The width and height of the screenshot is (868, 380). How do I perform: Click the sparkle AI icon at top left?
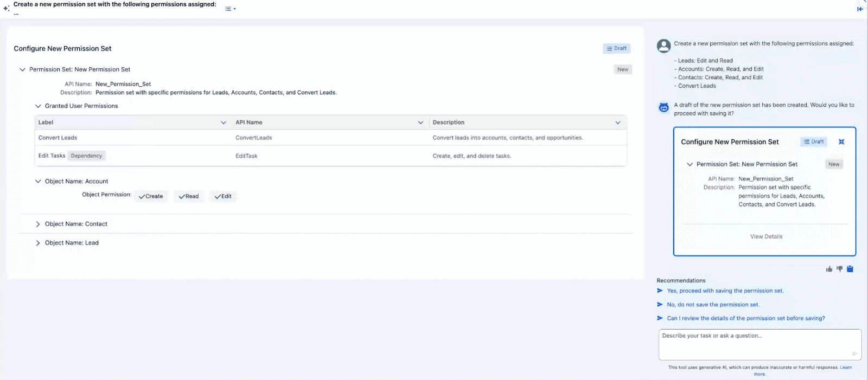pos(6,8)
